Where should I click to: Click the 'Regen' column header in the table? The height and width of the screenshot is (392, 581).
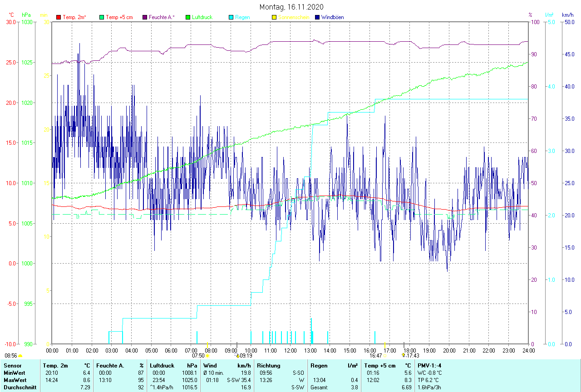click(319, 365)
